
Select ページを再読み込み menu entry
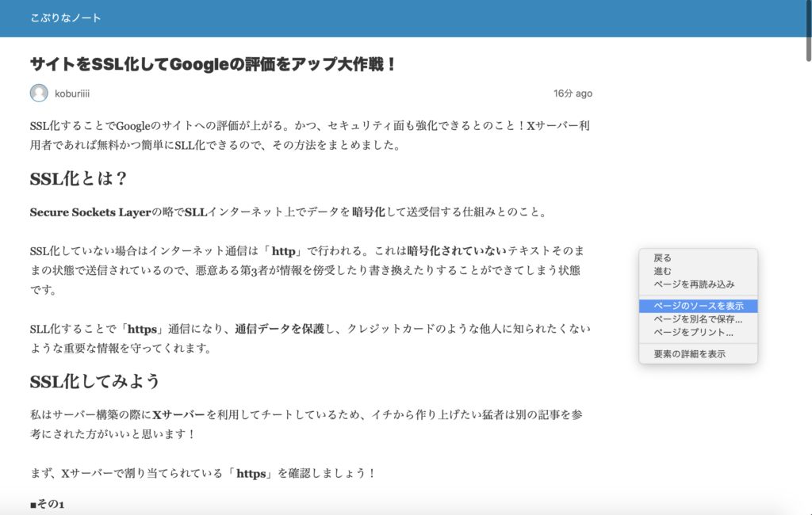[694, 284]
